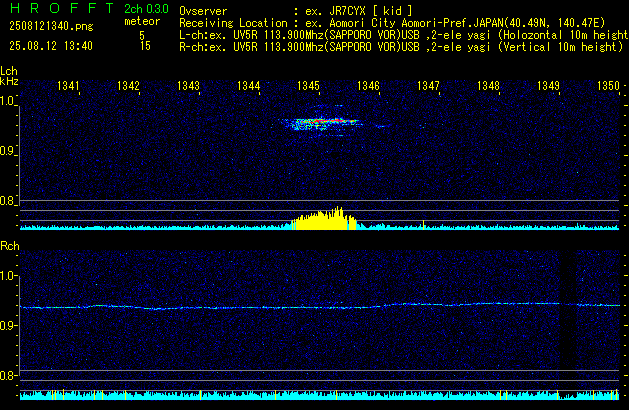The image size is (629, 410).
Task: Click the 1345 time axis marker
Action: (308, 86)
